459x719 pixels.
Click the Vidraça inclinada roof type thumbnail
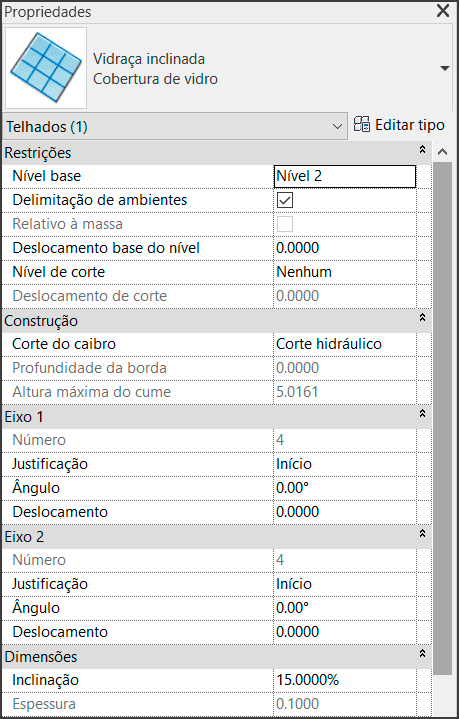46,68
